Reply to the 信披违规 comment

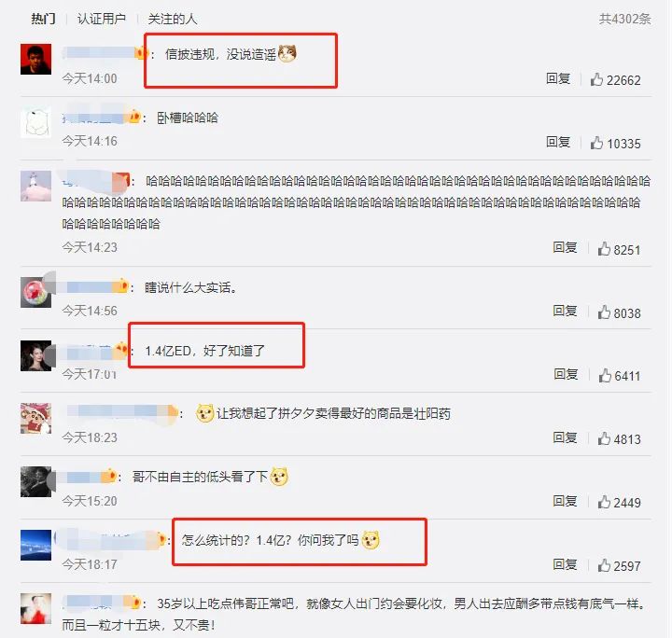tap(558, 78)
